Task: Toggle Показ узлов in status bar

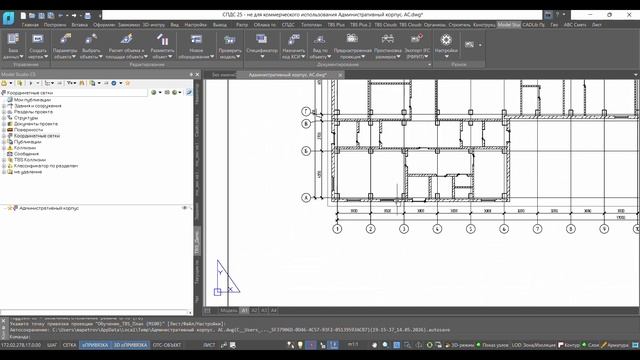Action: coord(492,345)
